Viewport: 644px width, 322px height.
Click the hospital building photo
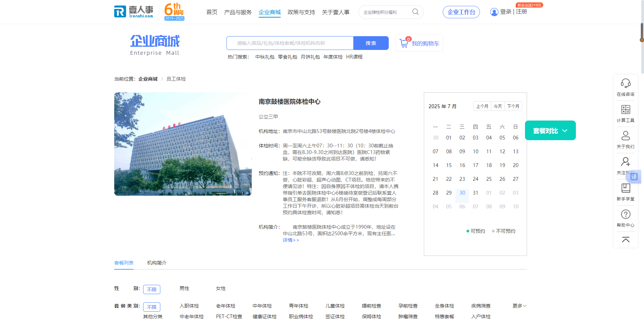[183, 144]
